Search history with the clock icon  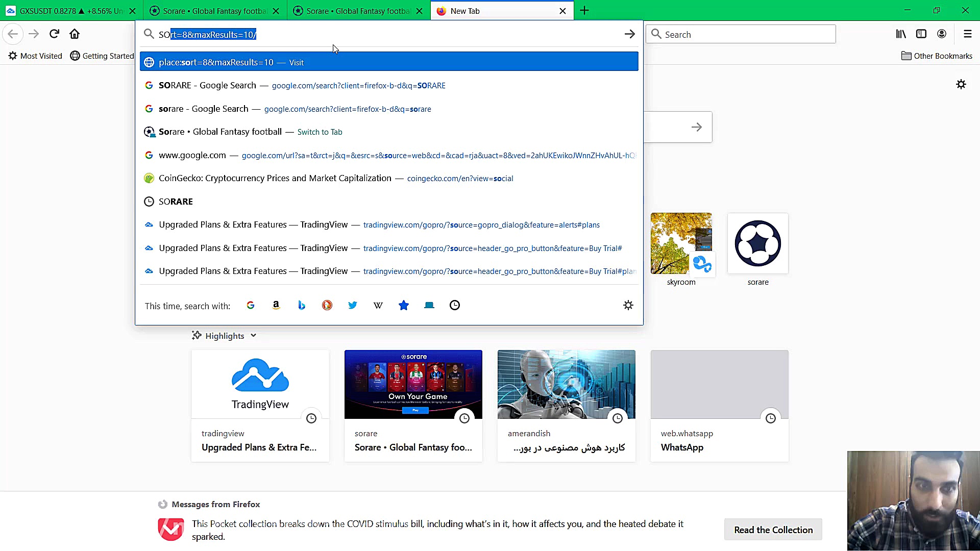[x=455, y=305]
